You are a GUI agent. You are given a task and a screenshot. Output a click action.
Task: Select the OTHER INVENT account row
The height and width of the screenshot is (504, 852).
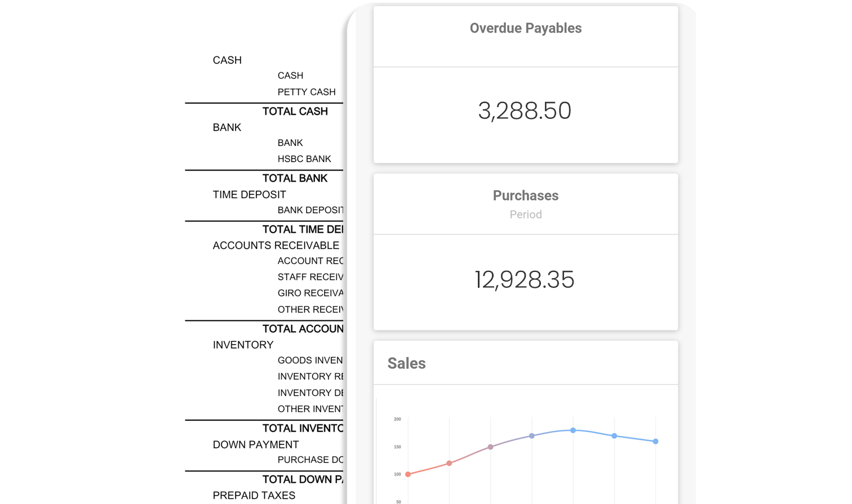(310, 409)
